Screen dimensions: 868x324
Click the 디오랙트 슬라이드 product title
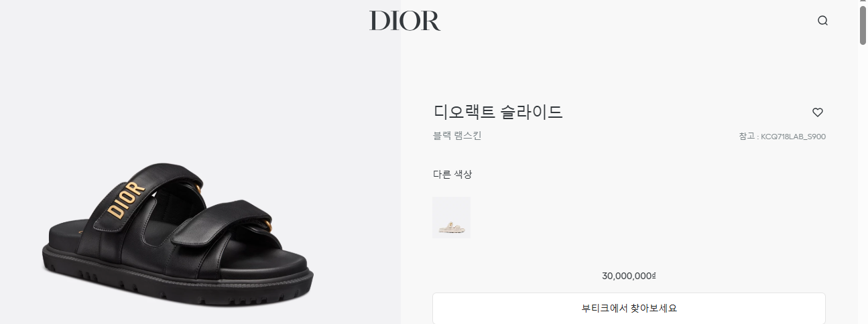[x=498, y=112]
